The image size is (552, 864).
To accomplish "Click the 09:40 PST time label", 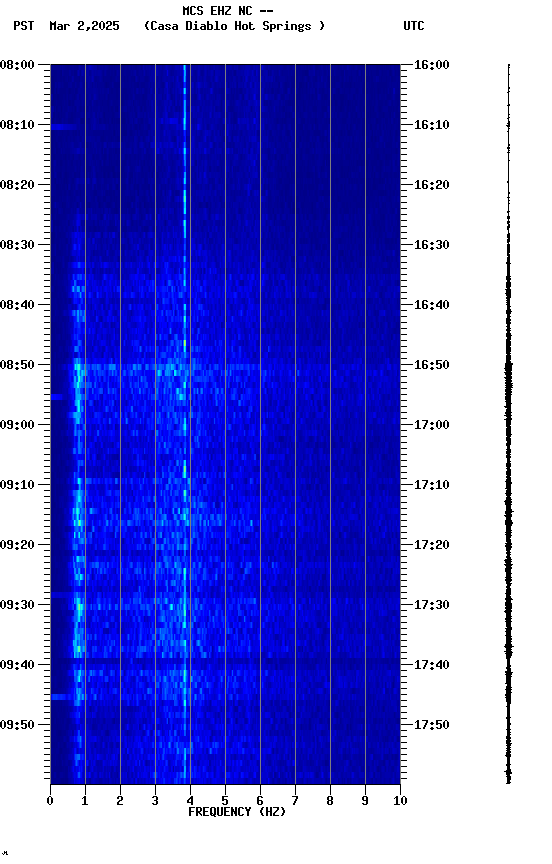I will 17,665.
